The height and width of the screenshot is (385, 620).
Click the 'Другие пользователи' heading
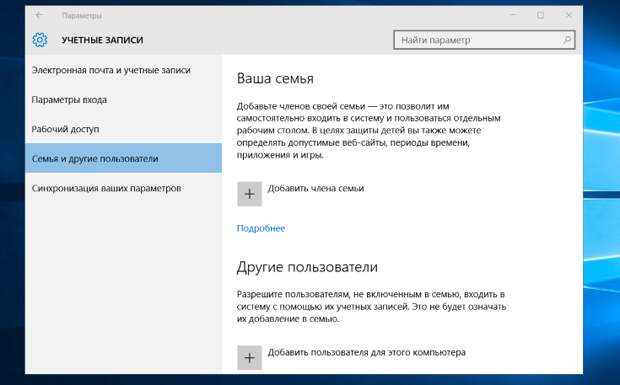pyautogui.click(x=307, y=267)
